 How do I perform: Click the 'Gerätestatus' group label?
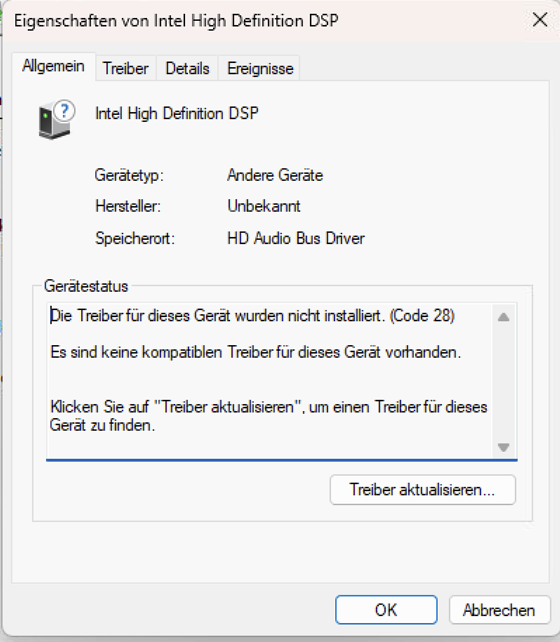pos(86,286)
